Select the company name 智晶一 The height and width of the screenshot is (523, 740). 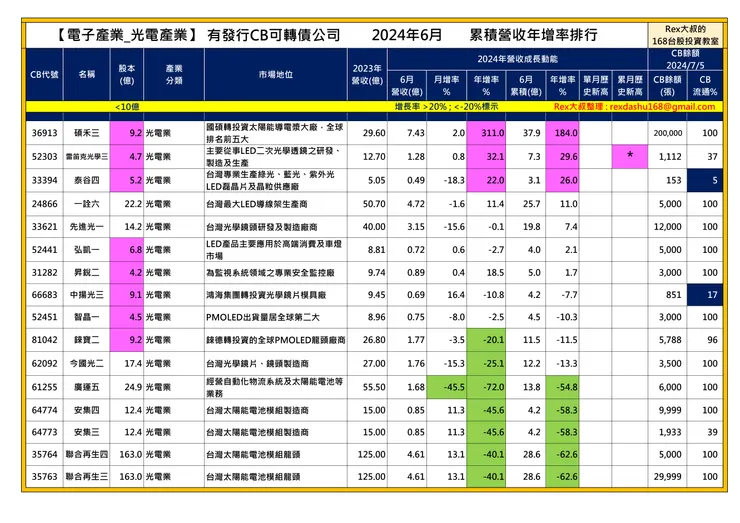(x=87, y=317)
